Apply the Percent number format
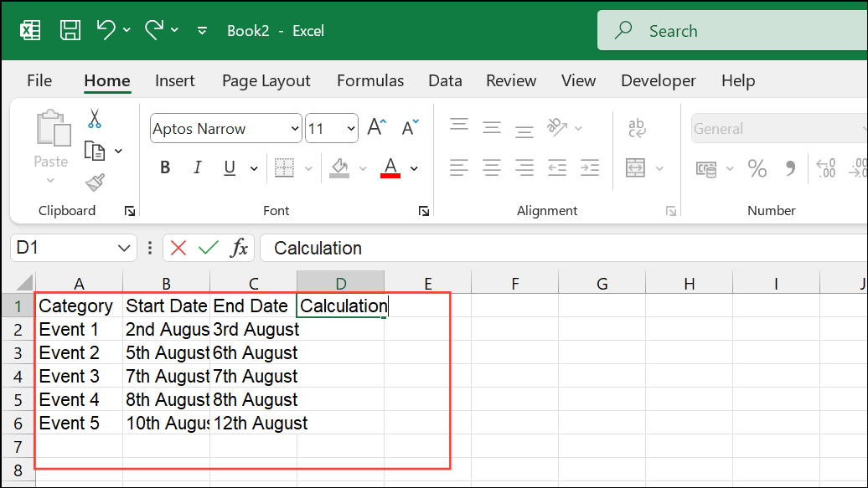This screenshot has height=488, width=868. pos(757,167)
